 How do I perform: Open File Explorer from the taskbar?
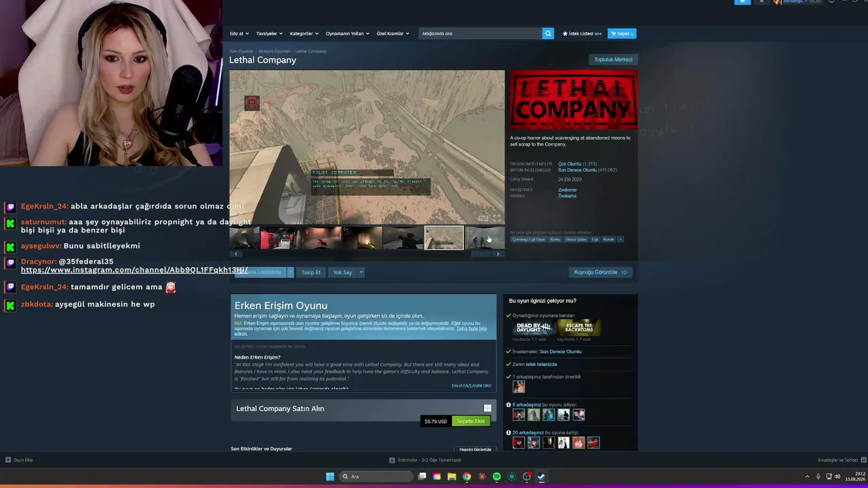pos(452,476)
